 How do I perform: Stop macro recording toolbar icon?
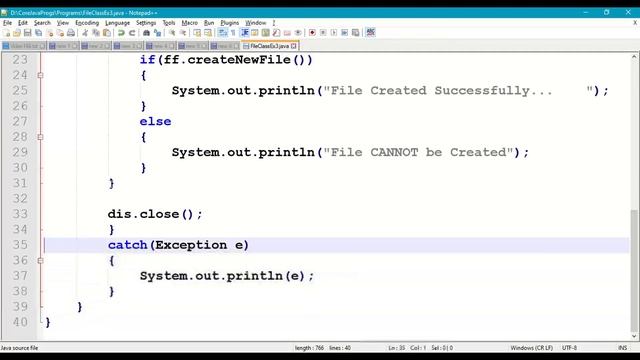pos(323,33)
